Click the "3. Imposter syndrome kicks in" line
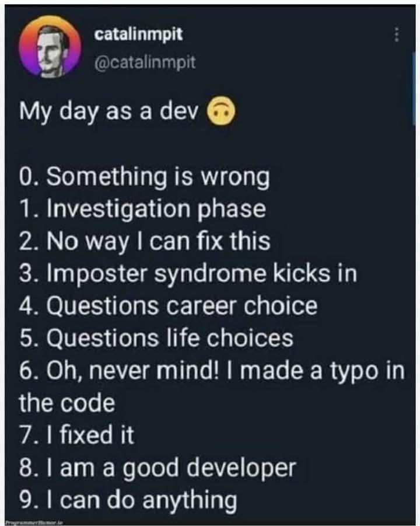The width and height of the screenshot is (420, 526). [x=188, y=274]
